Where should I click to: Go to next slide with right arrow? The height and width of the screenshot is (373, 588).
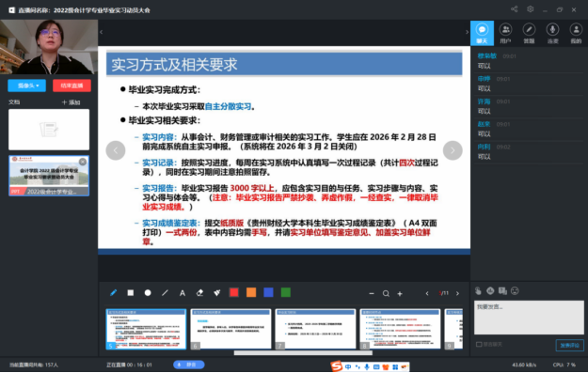pyautogui.click(x=453, y=150)
